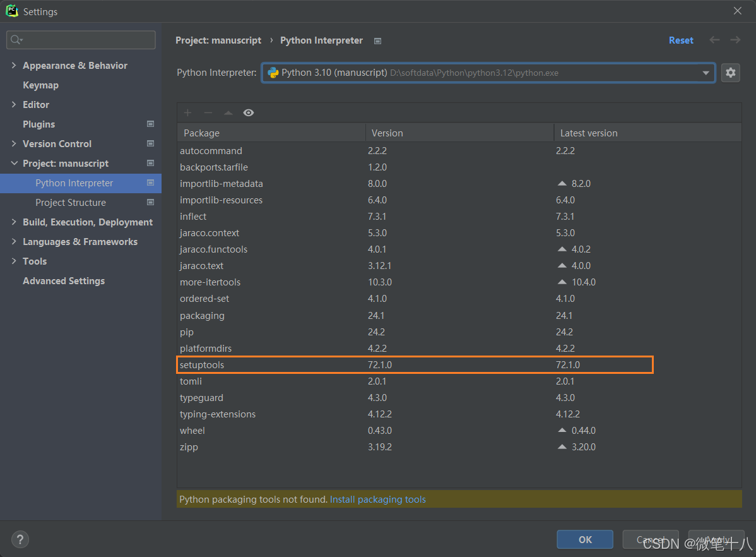Open Advanced Settings in the sidebar
Viewport: 756px width, 557px height.
tap(64, 281)
